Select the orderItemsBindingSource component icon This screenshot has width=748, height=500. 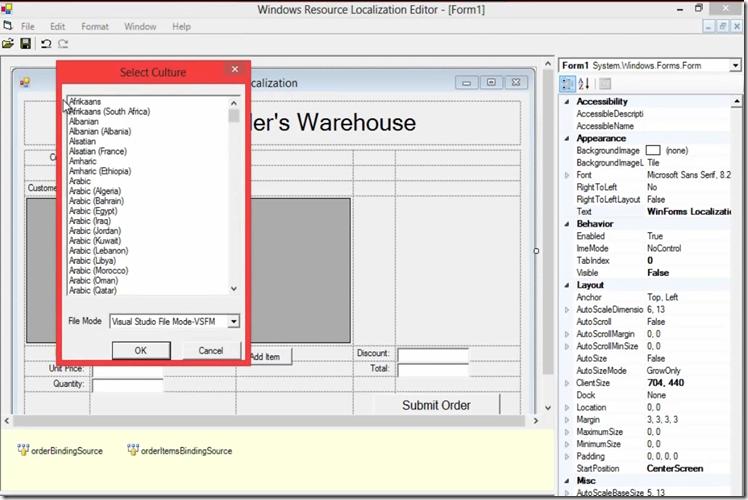click(x=133, y=450)
